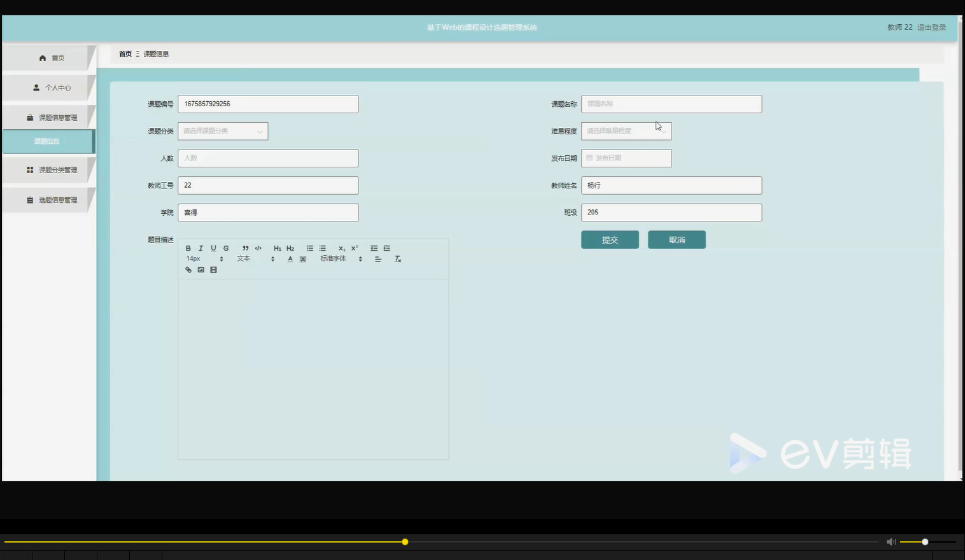Viewport: 965px width, 560px height.
Task: Adjust the volume slider handle
Action: (925, 542)
